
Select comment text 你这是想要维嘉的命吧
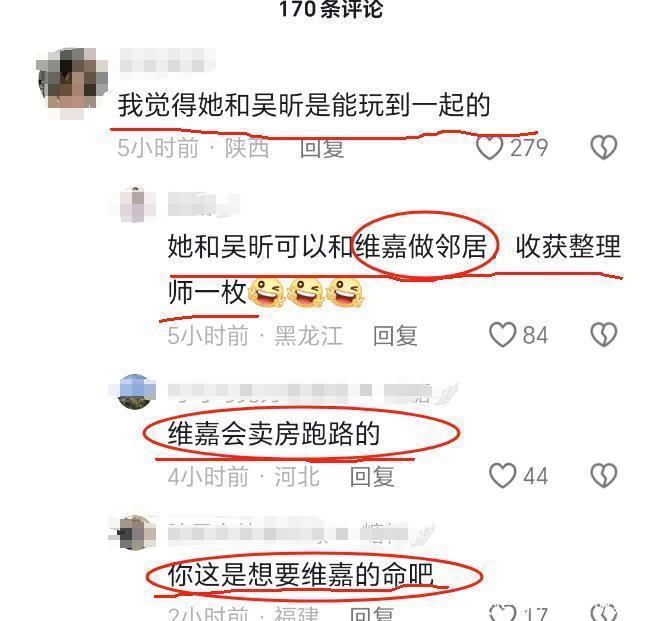(300, 575)
